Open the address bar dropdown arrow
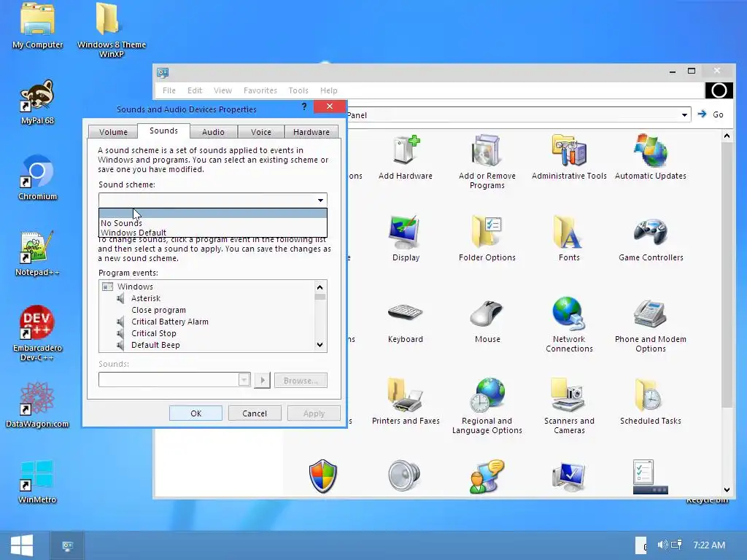This screenshot has width=747, height=560. point(684,114)
